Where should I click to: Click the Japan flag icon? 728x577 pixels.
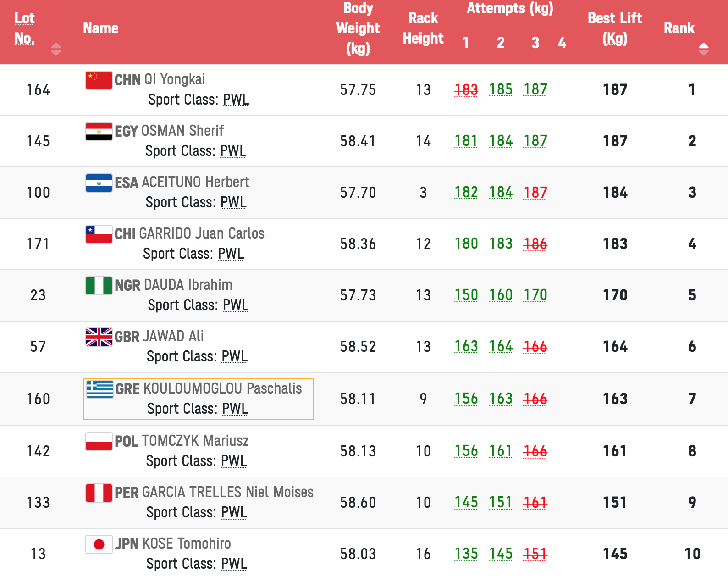pos(99,544)
